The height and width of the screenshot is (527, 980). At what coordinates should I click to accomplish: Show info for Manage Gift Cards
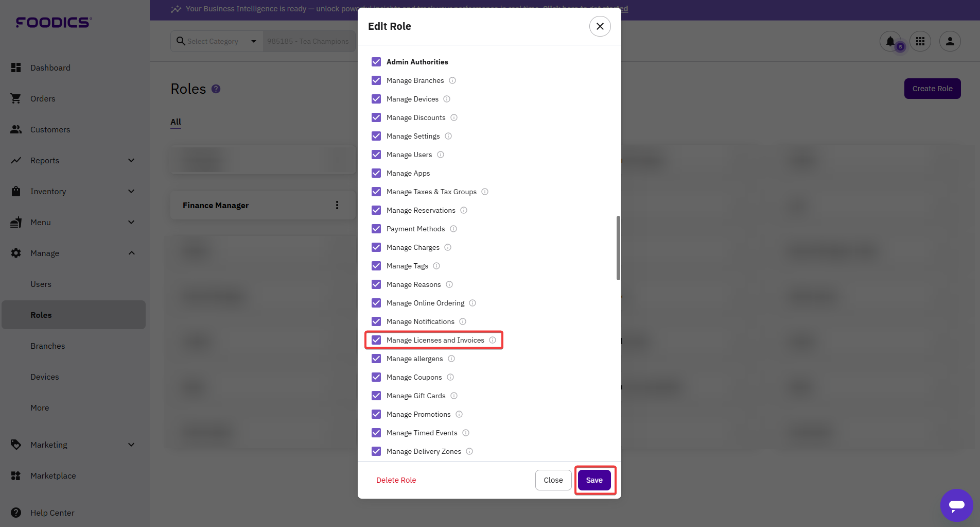454,396
